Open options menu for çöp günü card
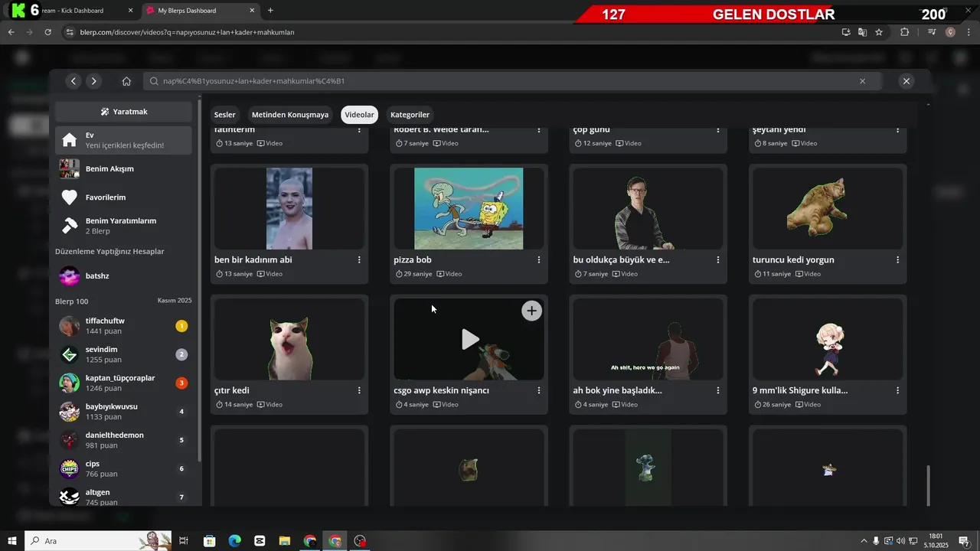 (x=718, y=130)
